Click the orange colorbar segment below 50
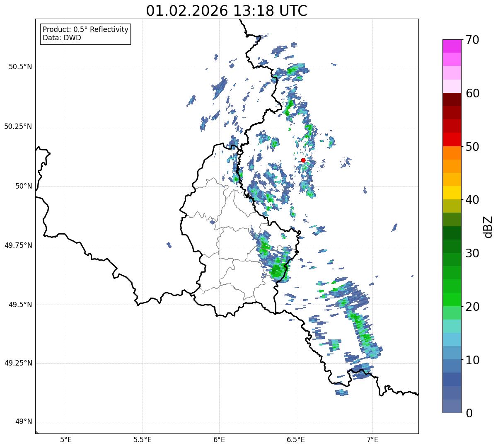 click(x=452, y=153)
